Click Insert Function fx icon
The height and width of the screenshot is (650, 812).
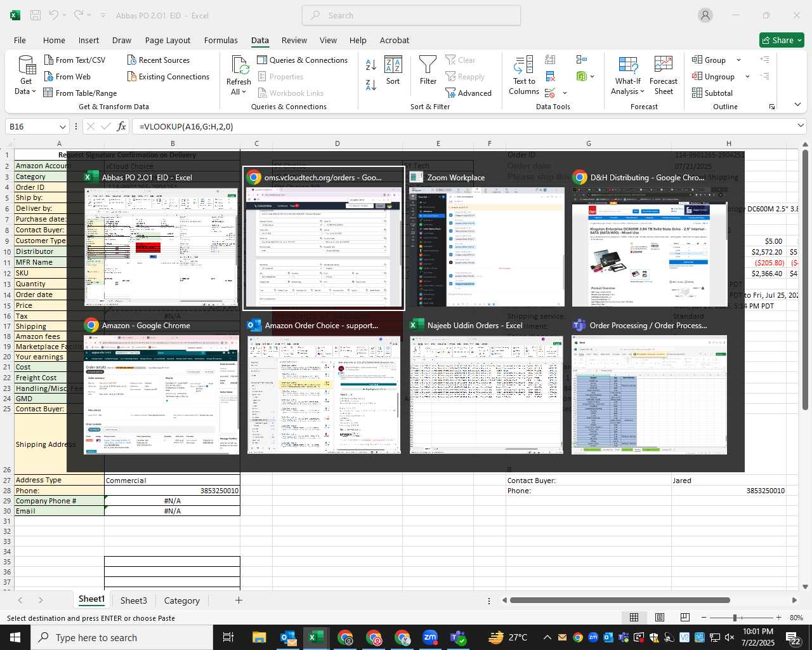click(x=122, y=126)
